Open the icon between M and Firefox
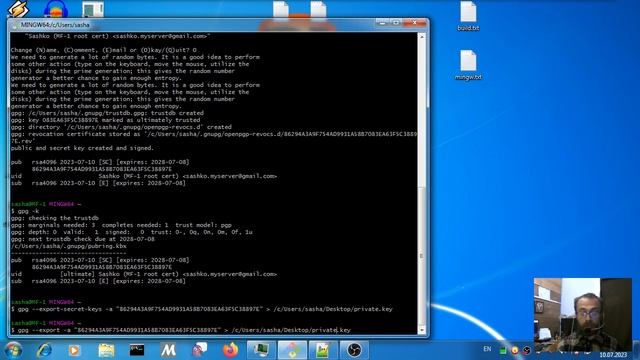 199,350
